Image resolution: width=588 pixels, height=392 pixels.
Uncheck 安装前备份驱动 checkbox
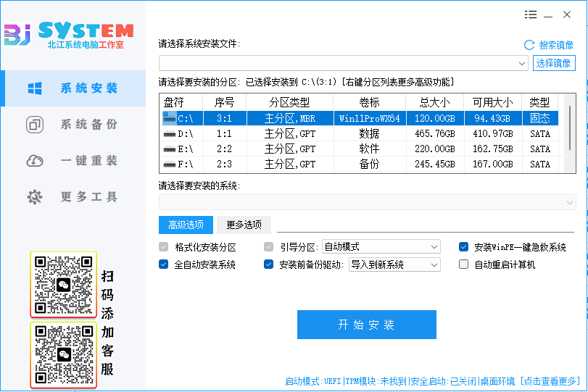point(268,264)
